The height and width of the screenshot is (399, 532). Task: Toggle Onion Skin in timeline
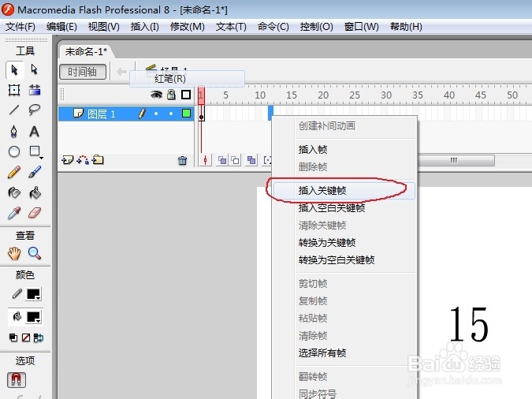tap(222, 160)
